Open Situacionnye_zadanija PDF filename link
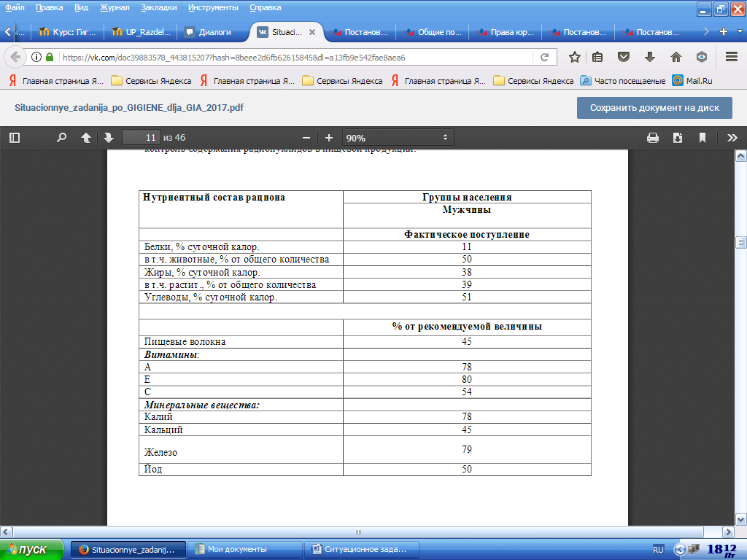 129,108
